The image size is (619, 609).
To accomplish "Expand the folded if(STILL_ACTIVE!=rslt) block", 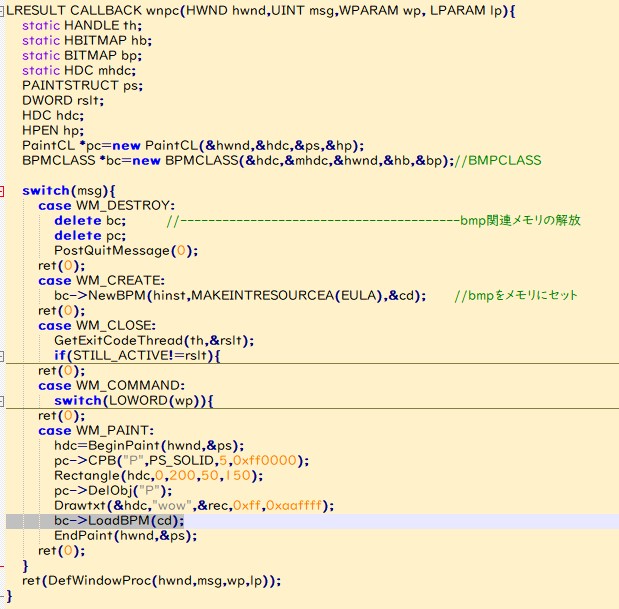I will pos(2,356).
